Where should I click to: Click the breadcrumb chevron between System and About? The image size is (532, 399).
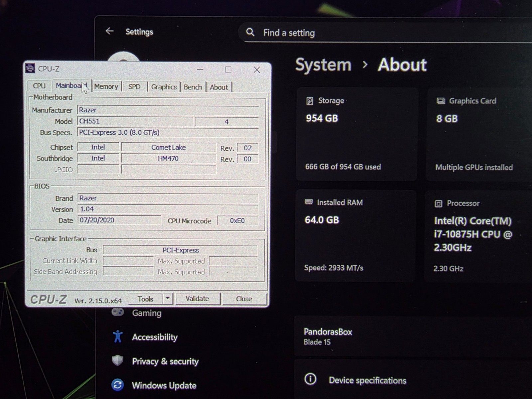click(365, 65)
